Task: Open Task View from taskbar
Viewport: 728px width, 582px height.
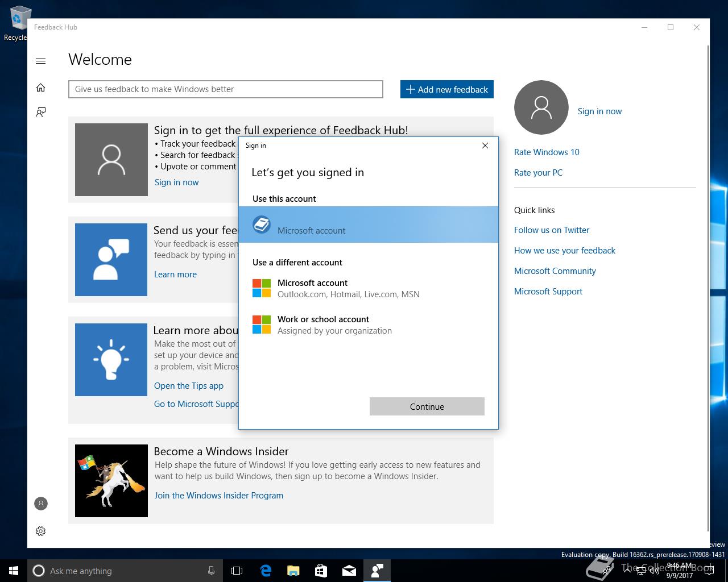Action: pyautogui.click(x=237, y=571)
